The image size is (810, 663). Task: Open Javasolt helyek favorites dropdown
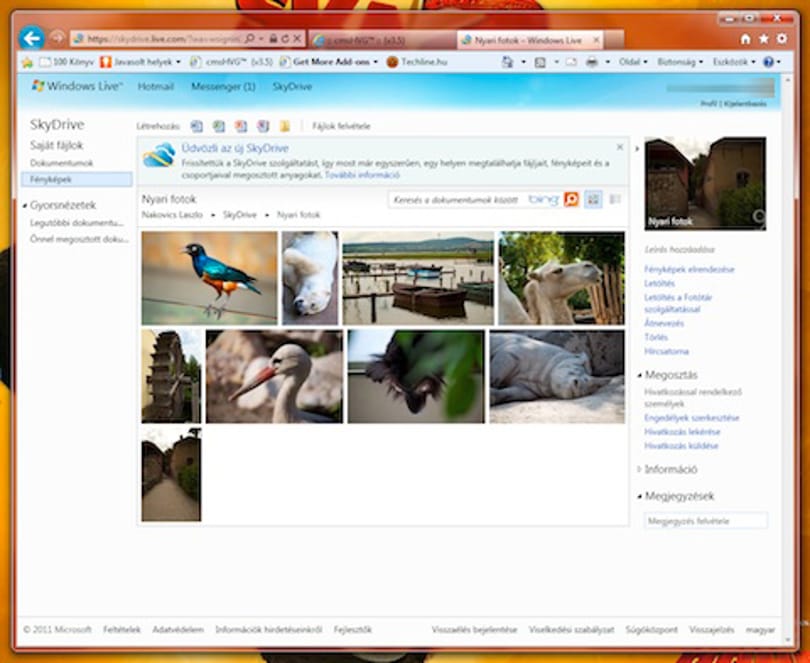pyautogui.click(x=140, y=62)
